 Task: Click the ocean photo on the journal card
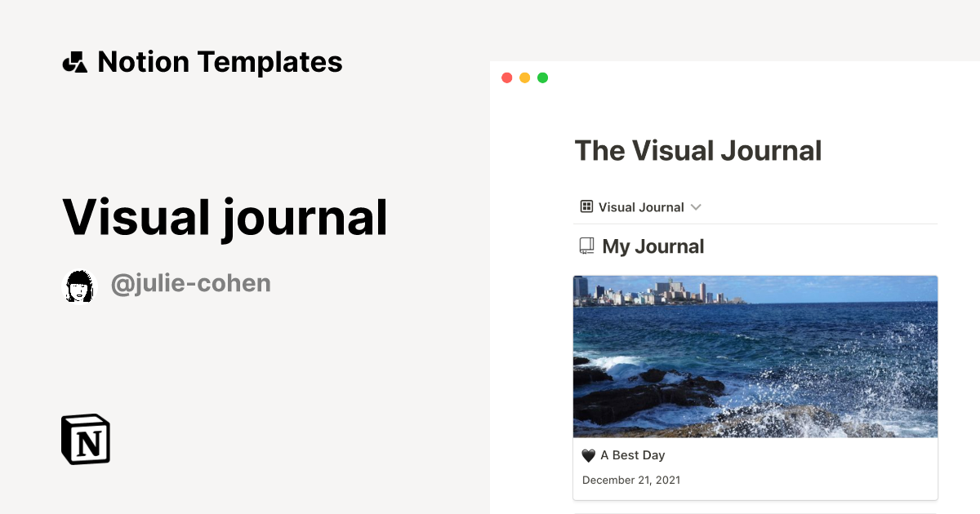(755, 357)
